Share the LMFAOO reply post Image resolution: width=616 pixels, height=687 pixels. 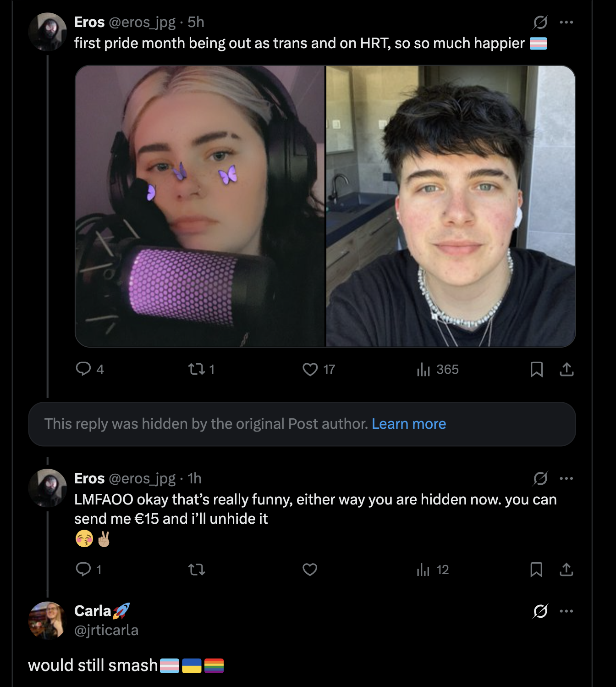[566, 570]
